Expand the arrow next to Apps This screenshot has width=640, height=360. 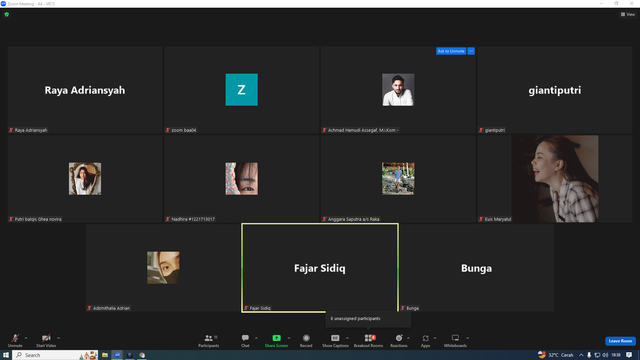click(x=435, y=338)
